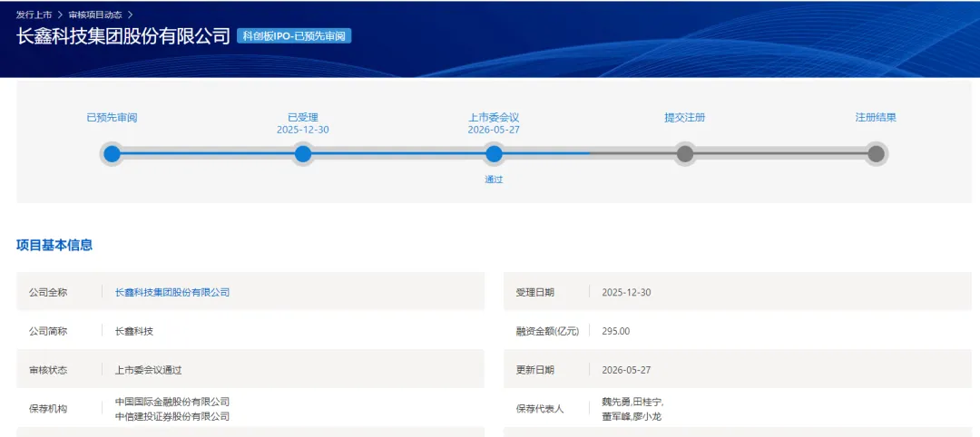Select the 已预先审阅 timeline node circle
This screenshot has width=980, height=437.
click(x=112, y=153)
